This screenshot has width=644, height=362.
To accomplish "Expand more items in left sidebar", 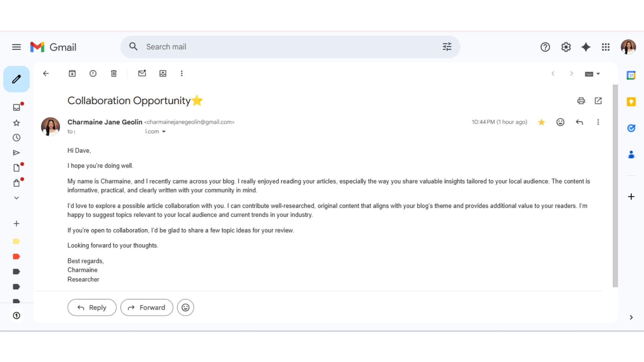I will tap(16, 198).
